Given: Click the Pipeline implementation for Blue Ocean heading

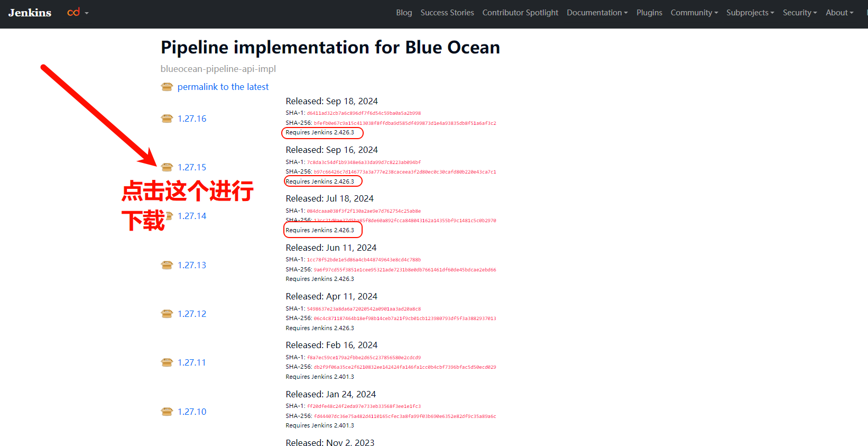Looking at the screenshot, I should click(330, 47).
